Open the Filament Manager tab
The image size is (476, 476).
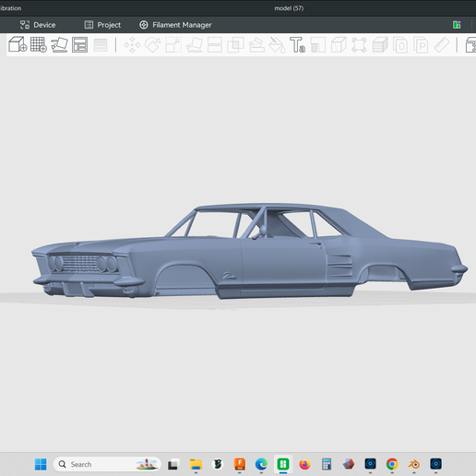click(175, 25)
